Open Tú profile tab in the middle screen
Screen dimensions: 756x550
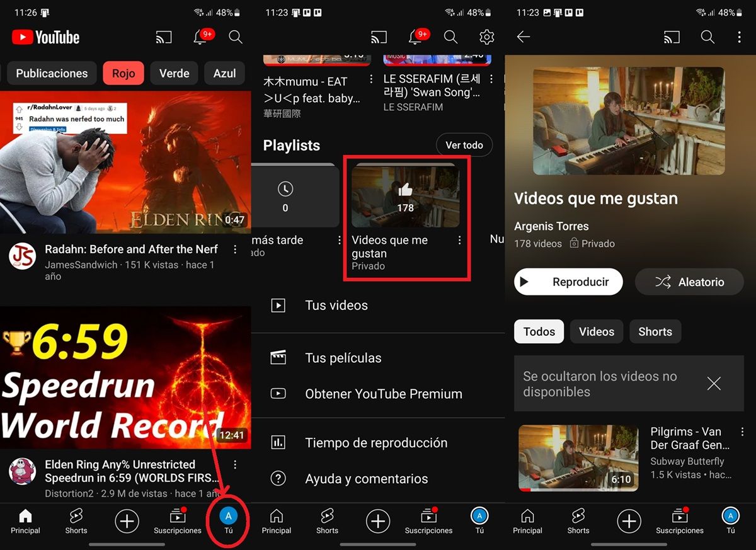tap(479, 522)
